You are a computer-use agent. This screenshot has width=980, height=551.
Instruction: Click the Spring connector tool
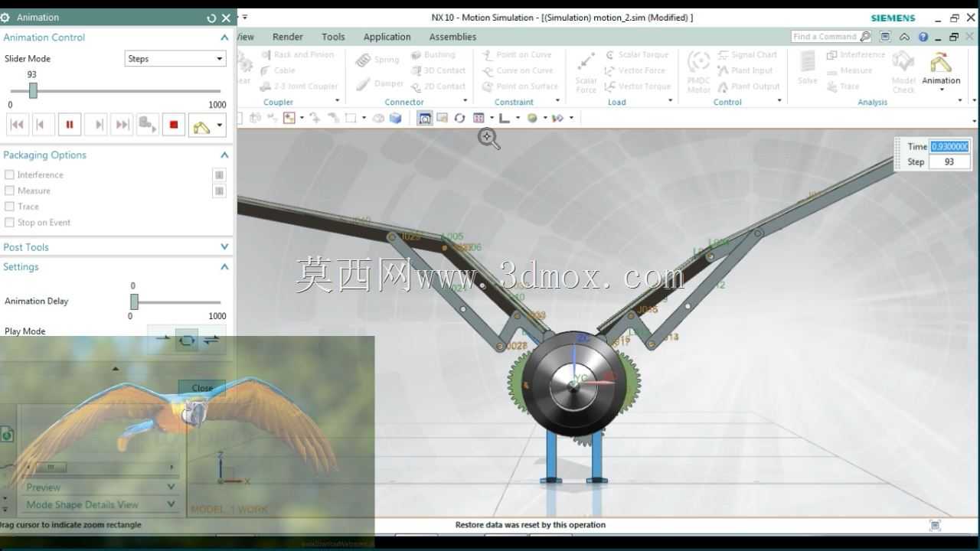pyautogui.click(x=377, y=60)
